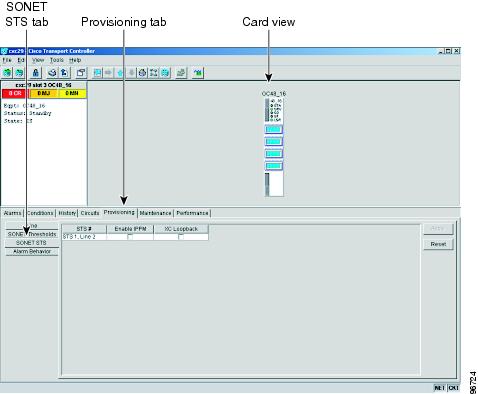Open the Conditions tab
The image size is (478, 394).
(x=40, y=213)
